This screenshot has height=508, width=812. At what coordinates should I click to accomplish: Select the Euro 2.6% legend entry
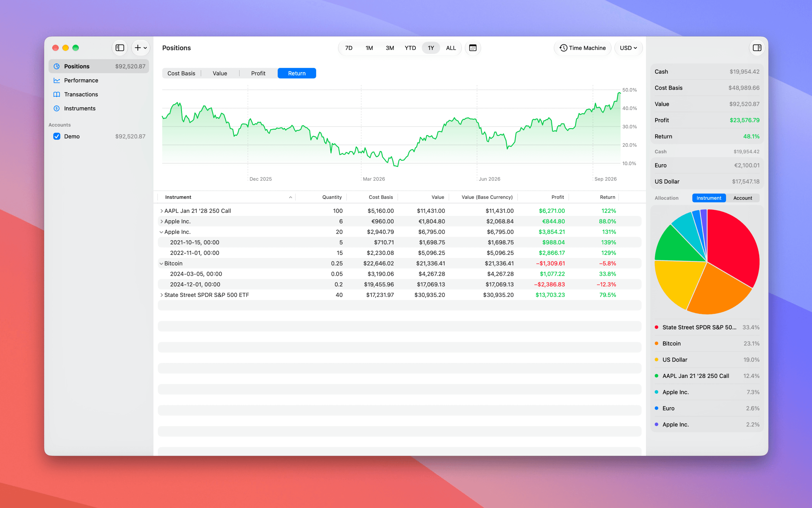pyautogui.click(x=707, y=408)
